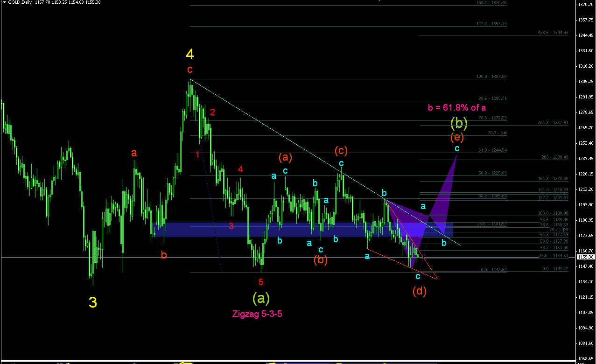Click the red "2" sub-wave label

coord(212,112)
